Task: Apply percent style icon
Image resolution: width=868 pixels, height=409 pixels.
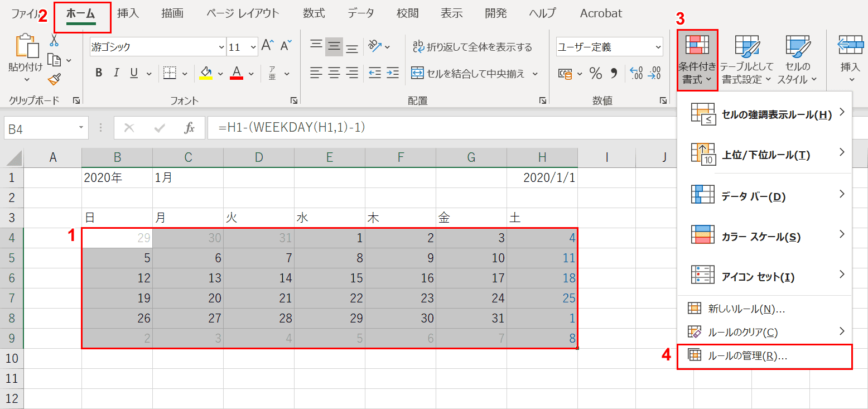Action: (x=596, y=73)
